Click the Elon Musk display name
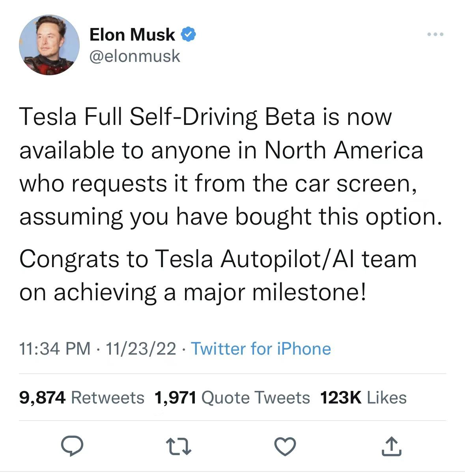The width and height of the screenshot is (465, 476). pyautogui.click(x=132, y=35)
